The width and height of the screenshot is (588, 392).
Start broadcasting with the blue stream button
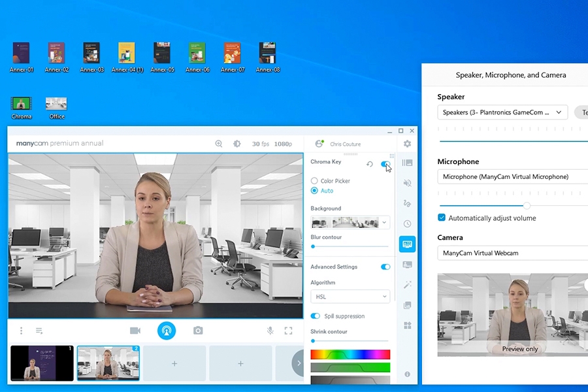167,331
